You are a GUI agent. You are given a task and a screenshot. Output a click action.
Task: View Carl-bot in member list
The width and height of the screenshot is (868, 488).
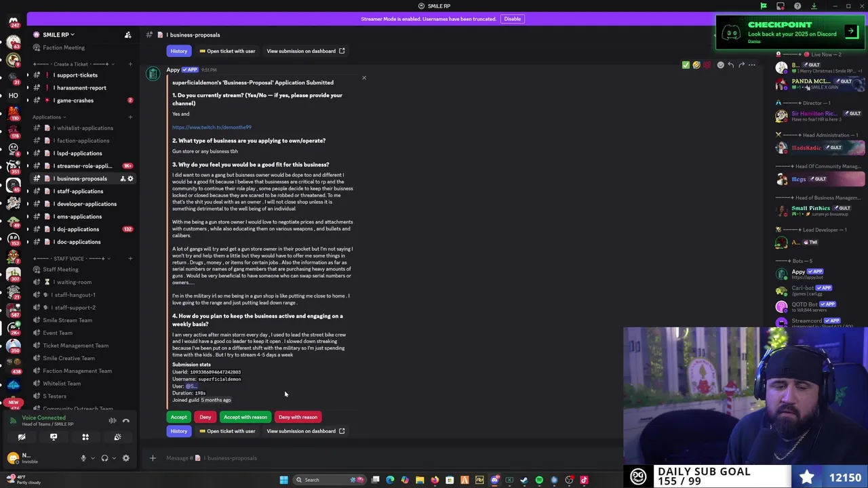pos(821,290)
